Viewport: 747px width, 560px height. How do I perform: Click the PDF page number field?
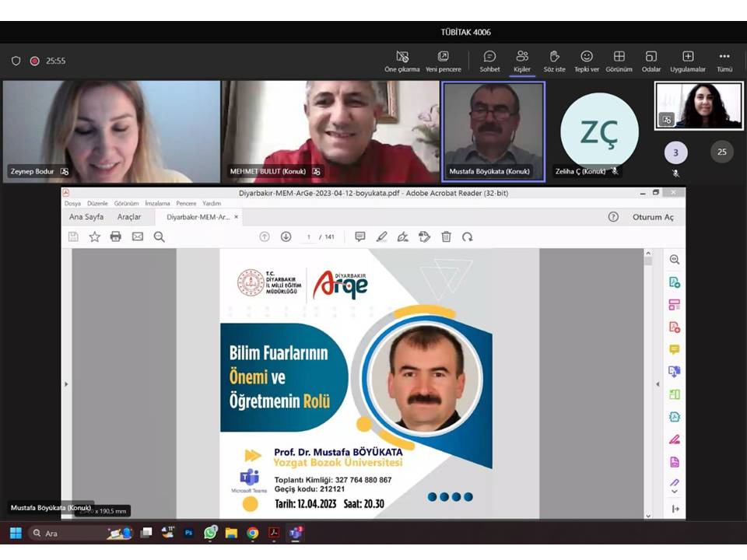click(x=309, y=236)
